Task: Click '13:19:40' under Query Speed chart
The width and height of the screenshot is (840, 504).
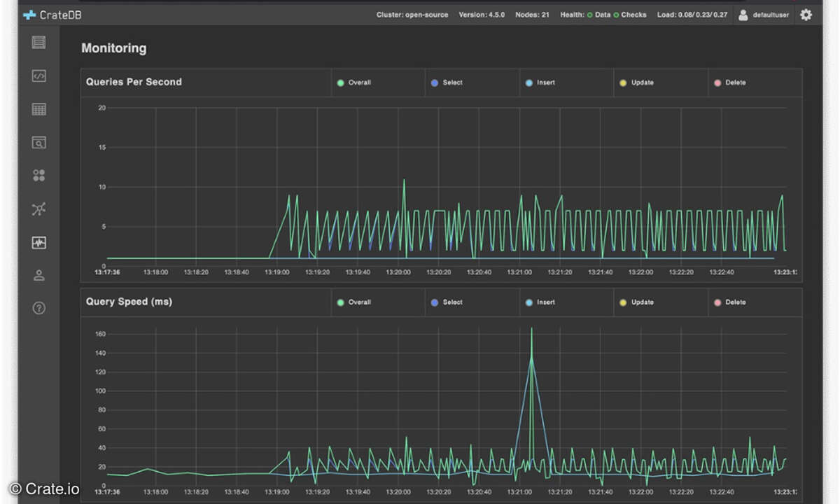Action: (358, 492)
